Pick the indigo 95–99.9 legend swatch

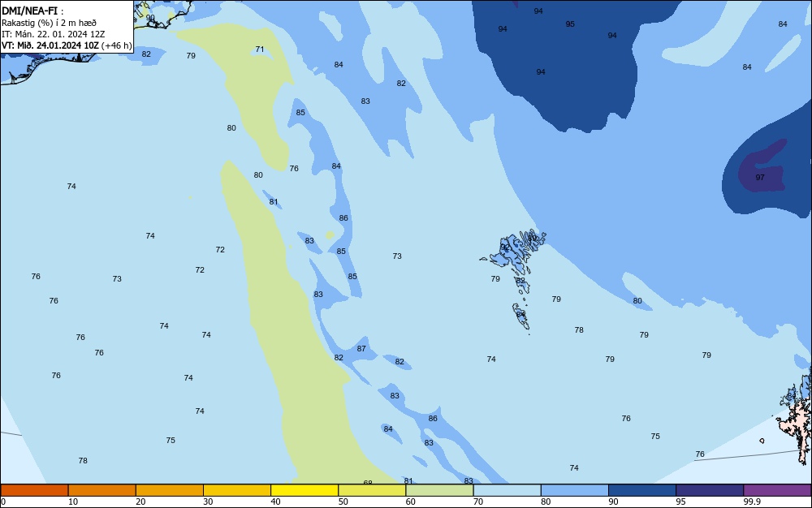point(710,490)
